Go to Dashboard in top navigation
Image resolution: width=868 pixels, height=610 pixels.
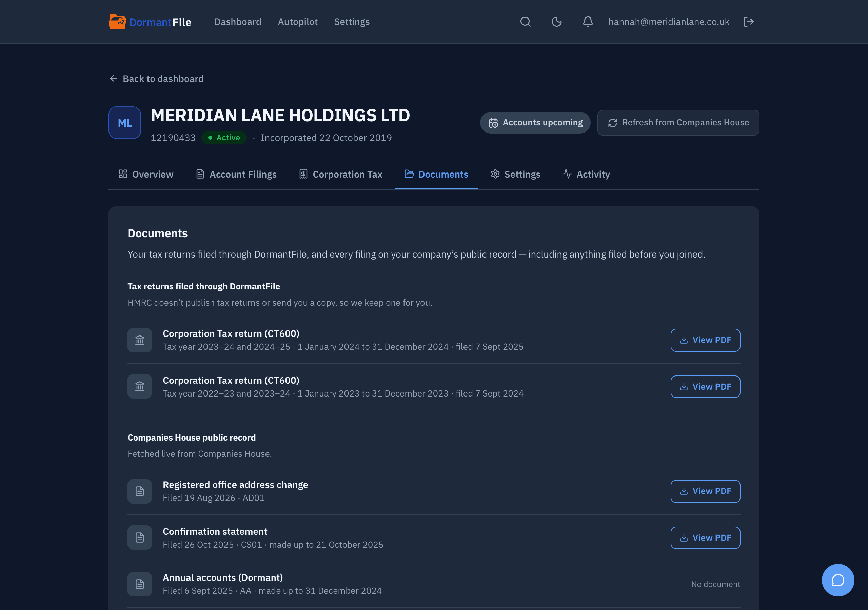pyautogui.click(x=238, y=22)
